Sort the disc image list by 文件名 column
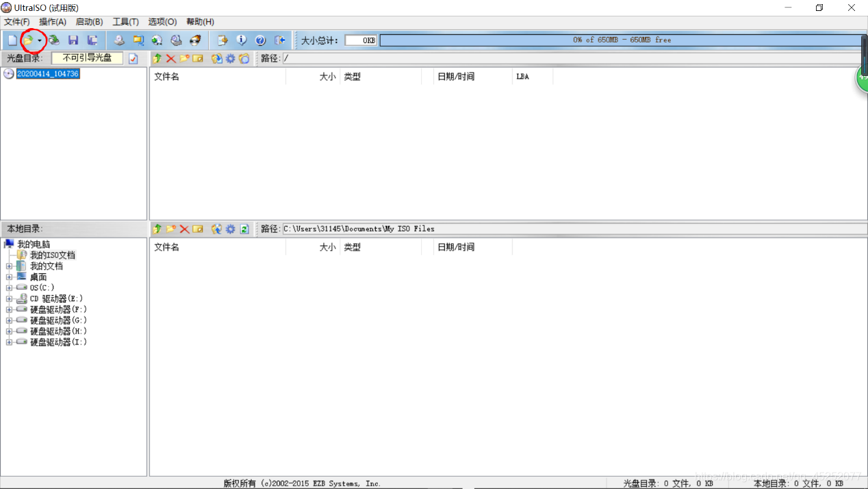Viewport: 868px width, 489px height. [x=218, y=77]
